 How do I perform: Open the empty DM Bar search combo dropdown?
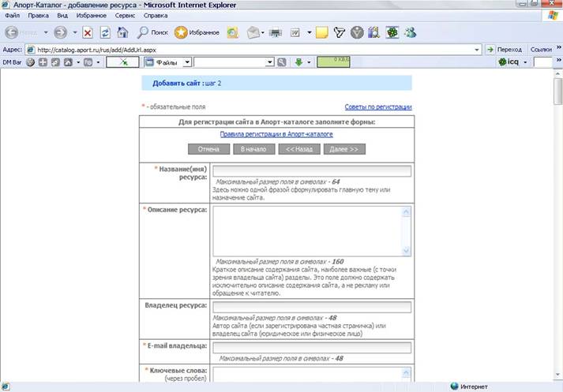click(270, 62)
